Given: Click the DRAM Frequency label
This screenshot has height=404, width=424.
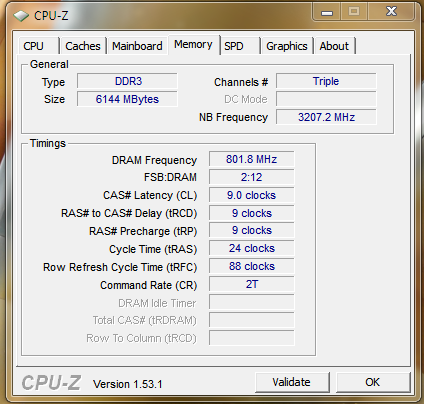Looking at the screenshot, I should (x=154, y=160).
